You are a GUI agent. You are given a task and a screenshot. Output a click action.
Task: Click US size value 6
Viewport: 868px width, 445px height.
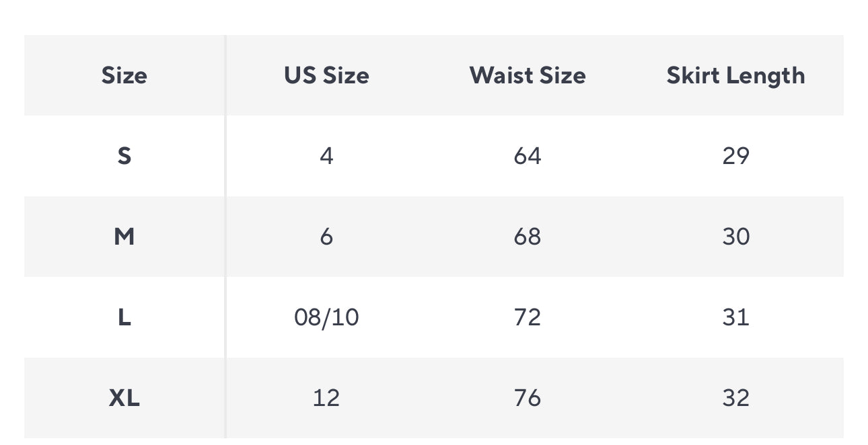click(326, 237)
